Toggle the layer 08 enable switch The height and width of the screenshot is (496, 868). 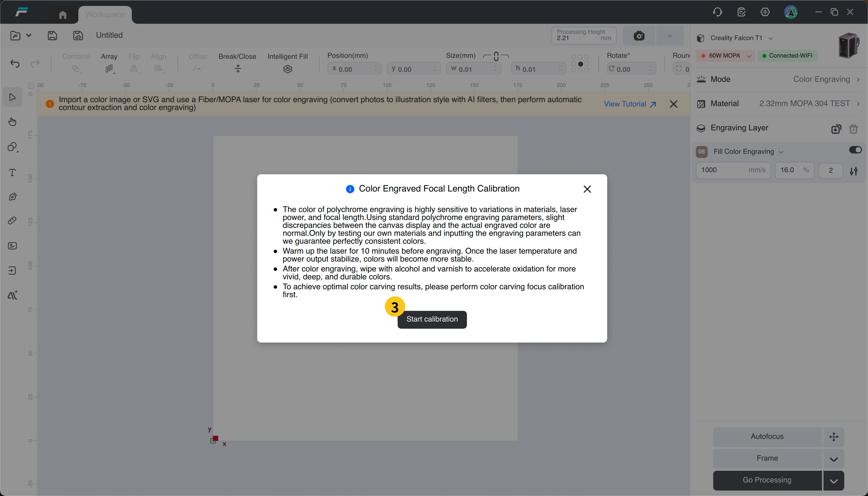(855, 150)
